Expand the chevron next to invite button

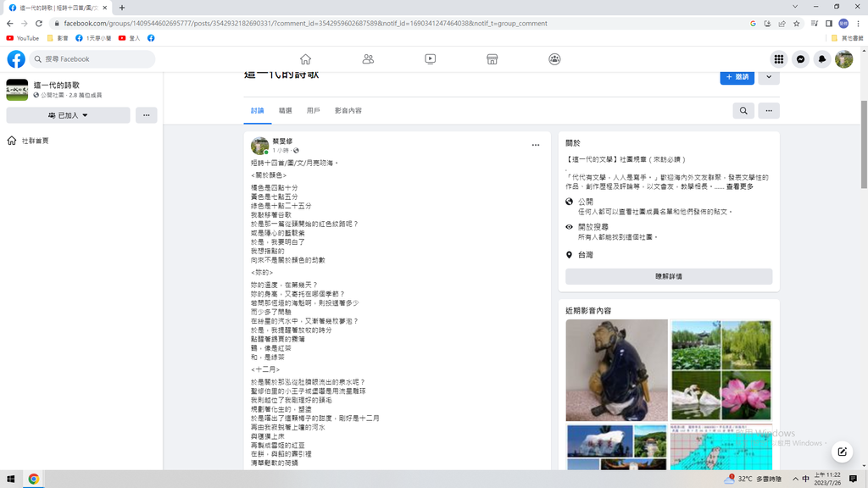(x=769, y=77)
